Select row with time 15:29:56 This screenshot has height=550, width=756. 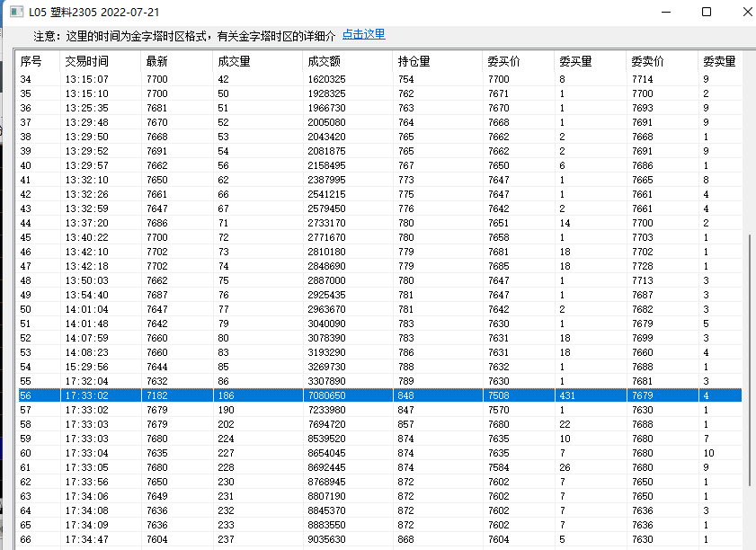[380, 367]
